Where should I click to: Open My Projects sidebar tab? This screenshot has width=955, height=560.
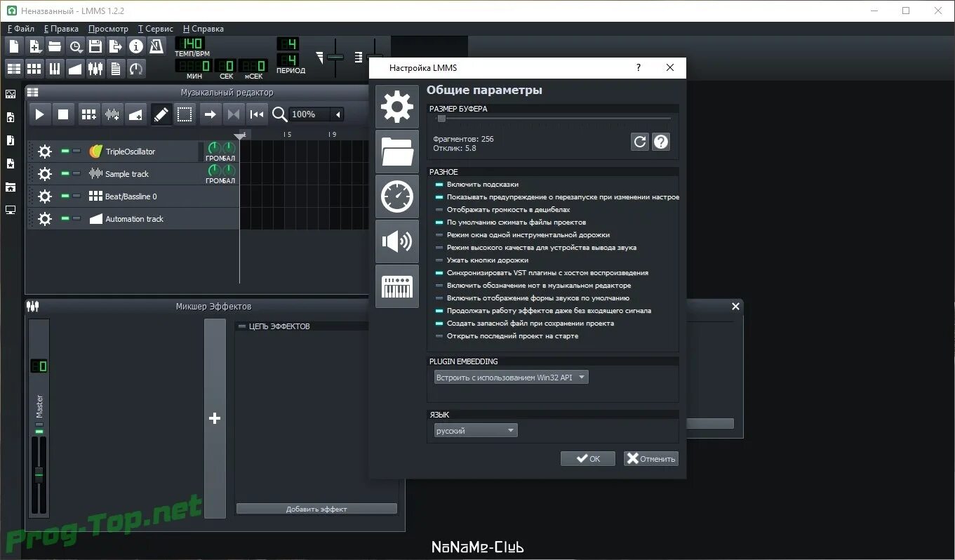11,117
